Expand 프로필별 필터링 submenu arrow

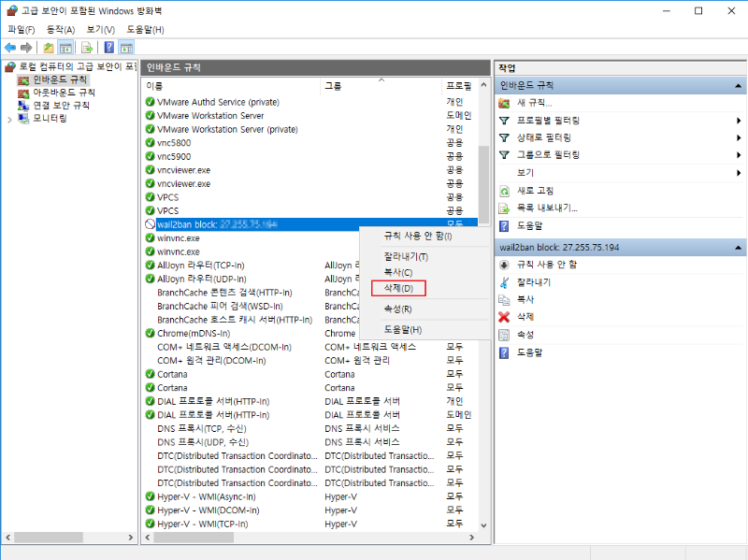[739, 121]
